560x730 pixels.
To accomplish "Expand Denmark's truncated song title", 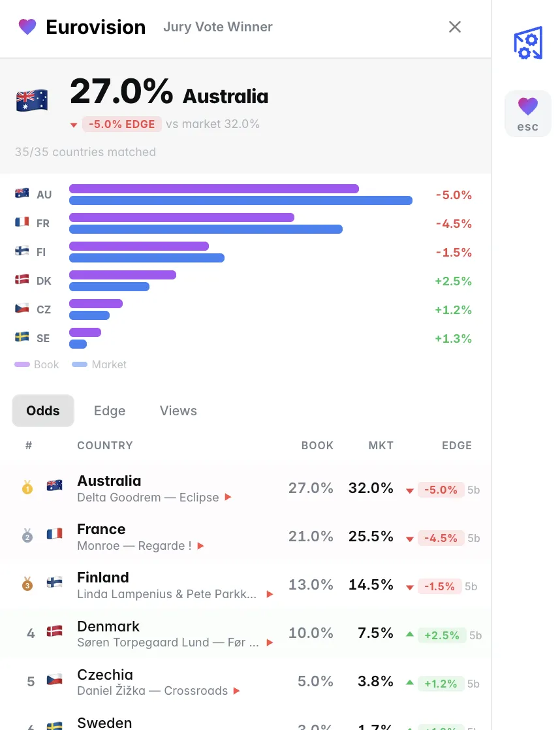I will pyautogui.click(x=269, y=643).
